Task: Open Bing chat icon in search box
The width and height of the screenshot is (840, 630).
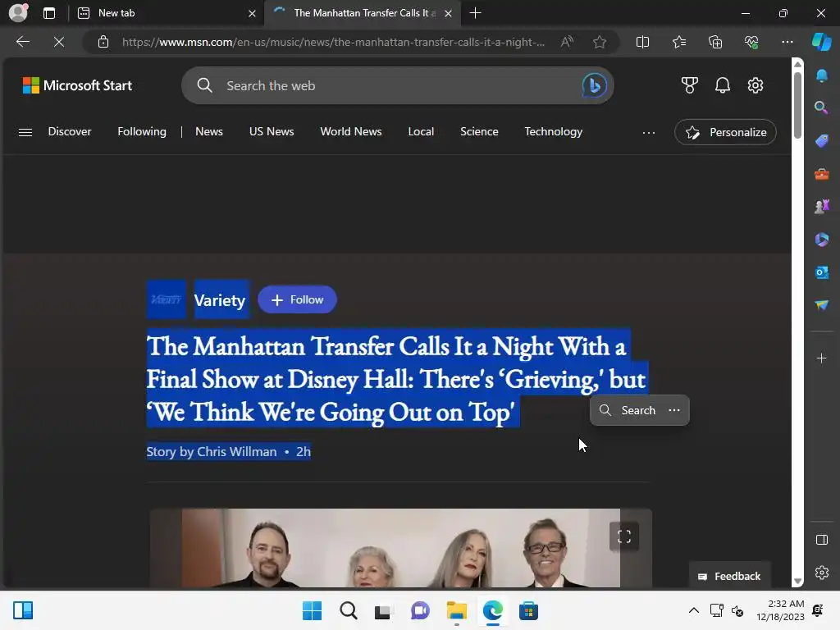Action: click(x=594, y=85)
